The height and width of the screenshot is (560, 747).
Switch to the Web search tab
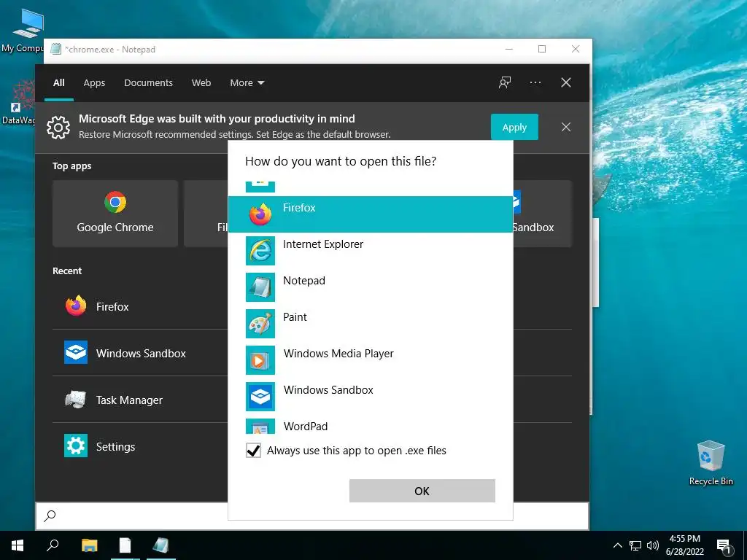click(x=201, y=83)
